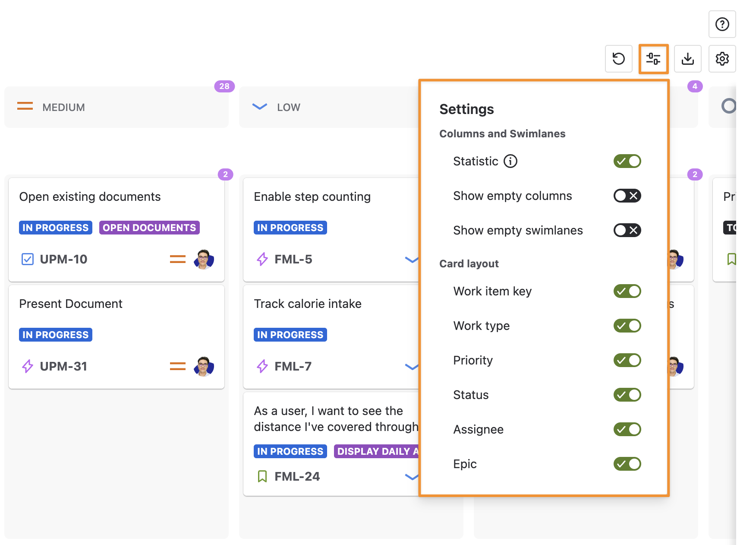Click the MEDIUM column priority icon
756x545 pixels.
click(x=25, y=106)
